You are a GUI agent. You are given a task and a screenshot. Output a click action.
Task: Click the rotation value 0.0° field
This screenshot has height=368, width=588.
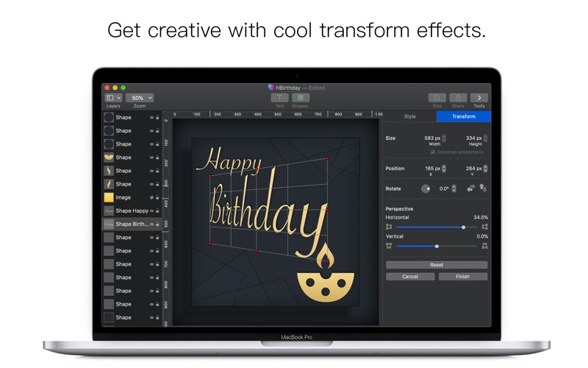444,188
